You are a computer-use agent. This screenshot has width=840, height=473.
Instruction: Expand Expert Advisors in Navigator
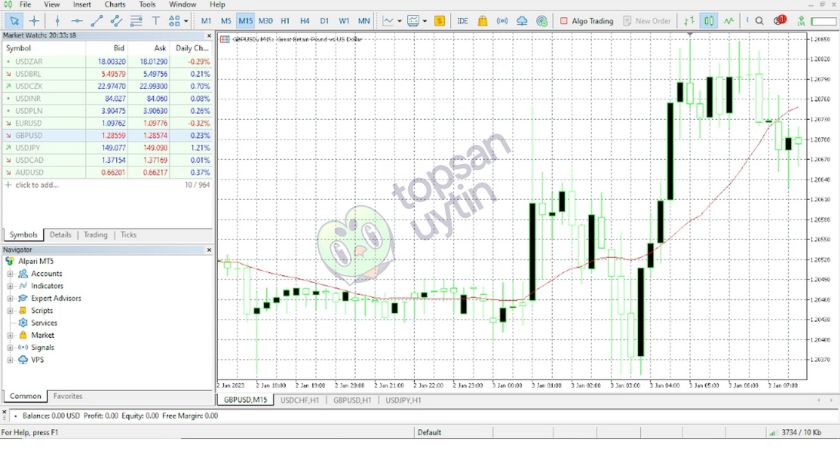(x=10, y=298)
